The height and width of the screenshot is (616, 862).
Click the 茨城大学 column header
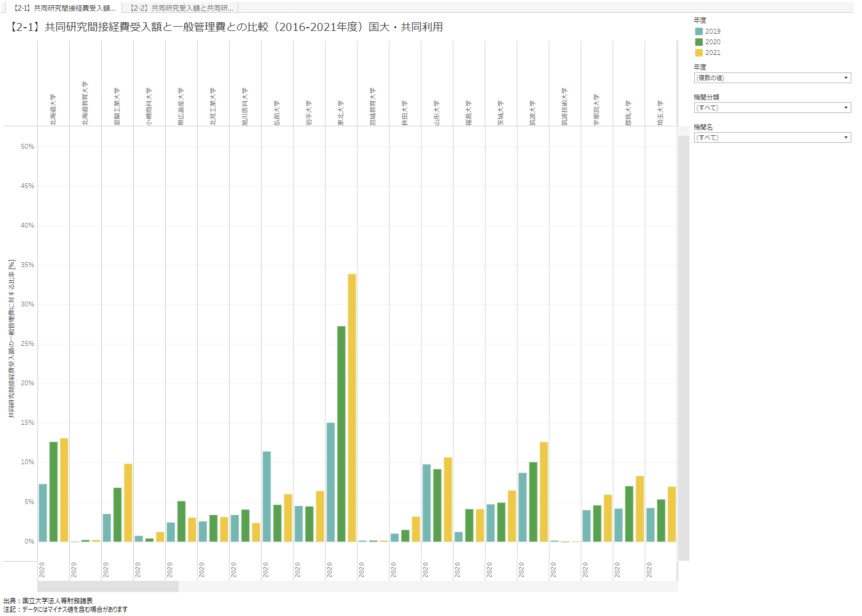click(501, 113)
